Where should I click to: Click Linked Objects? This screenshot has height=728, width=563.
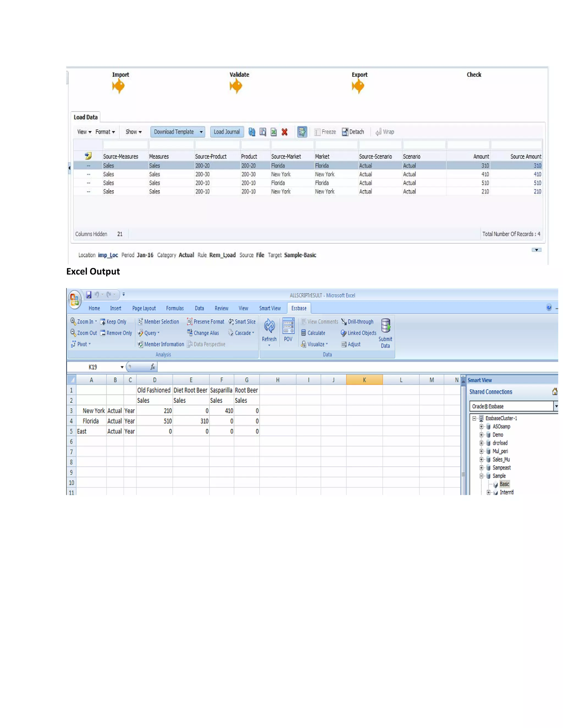tap(358, 333)
